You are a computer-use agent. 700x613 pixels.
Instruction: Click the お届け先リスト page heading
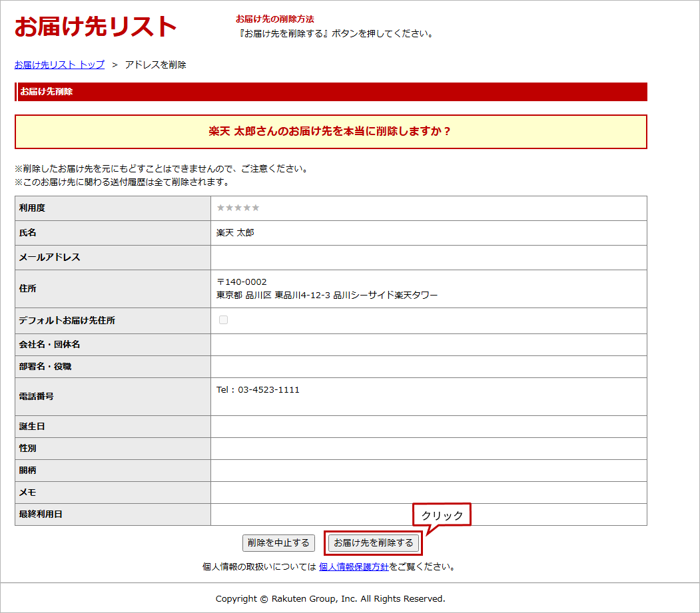tap(95, 25)
